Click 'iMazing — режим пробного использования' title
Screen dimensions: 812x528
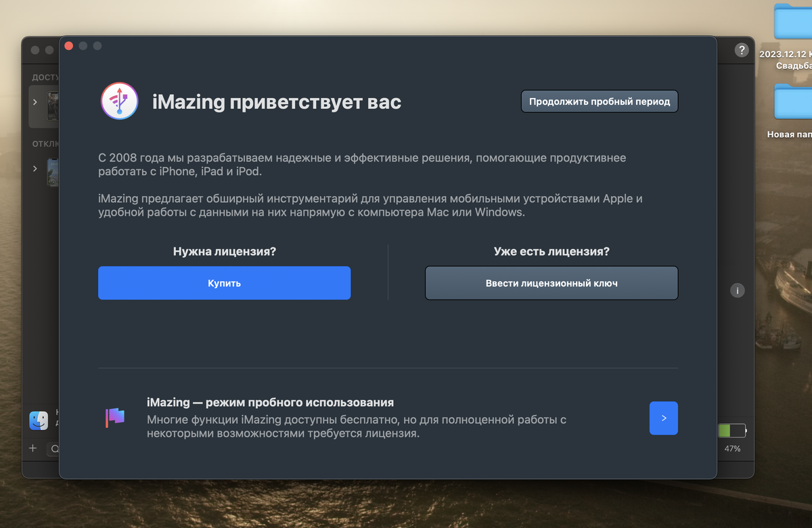(x=270, y=402)
